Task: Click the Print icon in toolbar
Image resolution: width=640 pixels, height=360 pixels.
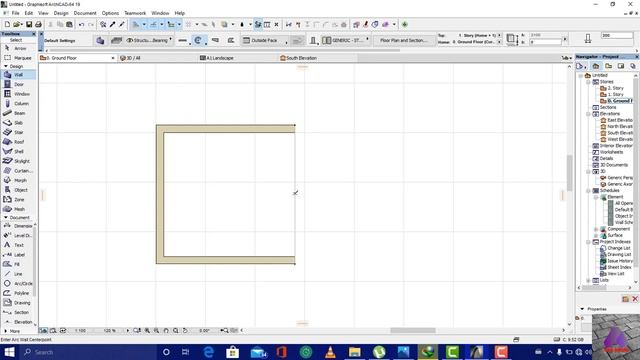Action: pyautogui.click(x=38, y=24)
